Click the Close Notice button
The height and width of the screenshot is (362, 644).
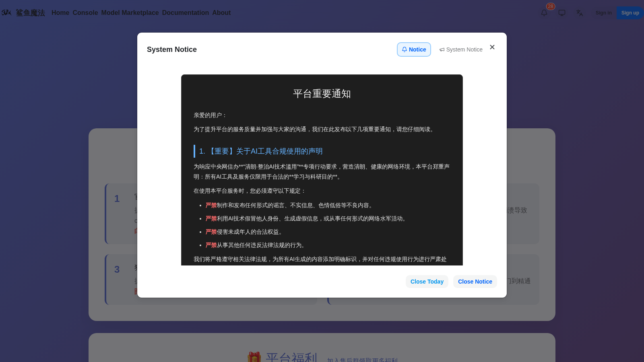point(475,282)
